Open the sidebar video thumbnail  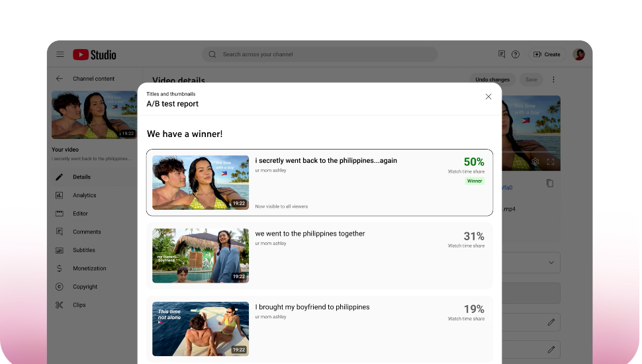point(94,115)
